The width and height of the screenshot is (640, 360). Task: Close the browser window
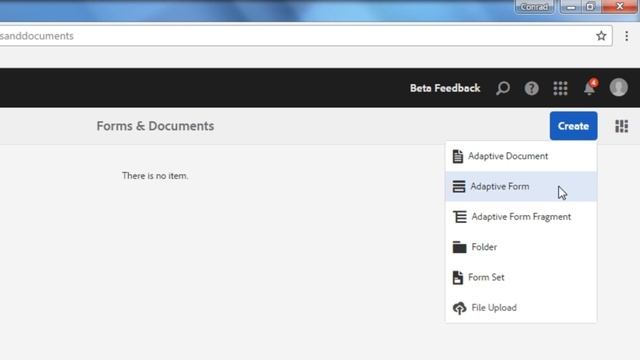(620, 7)
